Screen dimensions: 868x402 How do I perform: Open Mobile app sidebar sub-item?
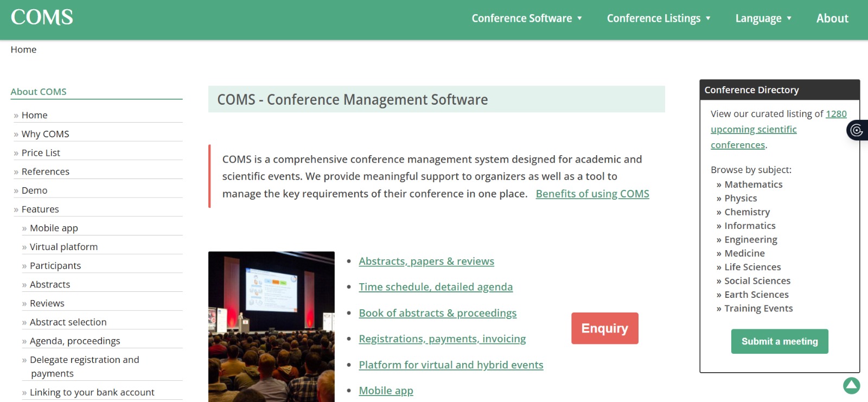54,228
